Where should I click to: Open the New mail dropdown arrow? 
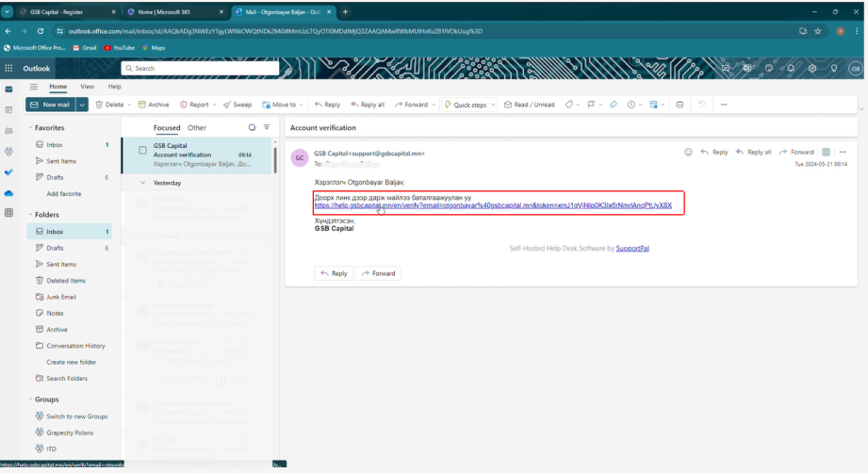(82, 105)
